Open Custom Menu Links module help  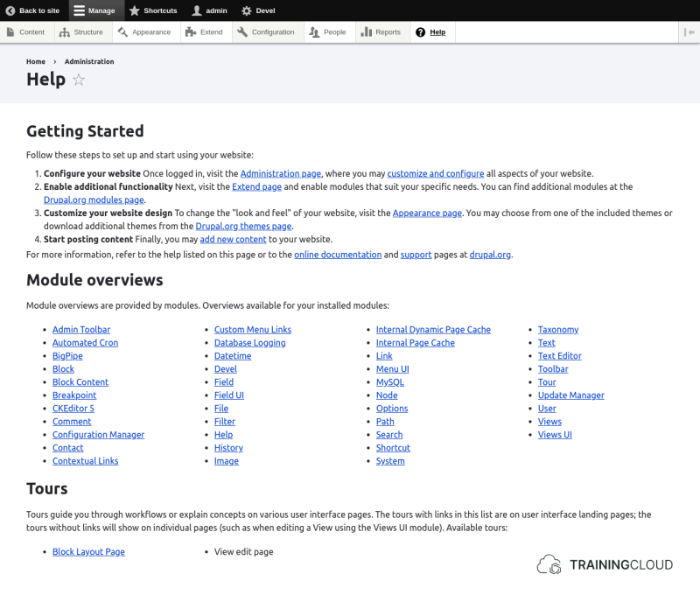pyautogui.click(x=253, y=330)
